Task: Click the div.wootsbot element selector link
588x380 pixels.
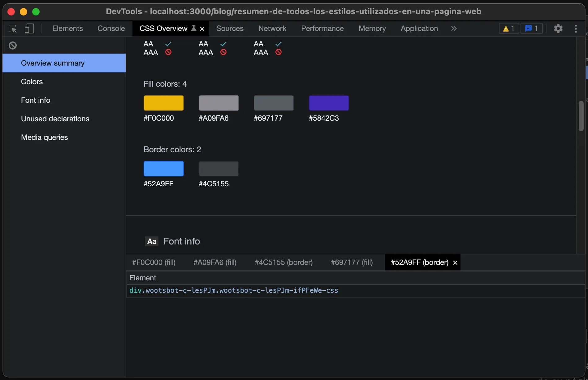Action: click(x=234, y=290)
